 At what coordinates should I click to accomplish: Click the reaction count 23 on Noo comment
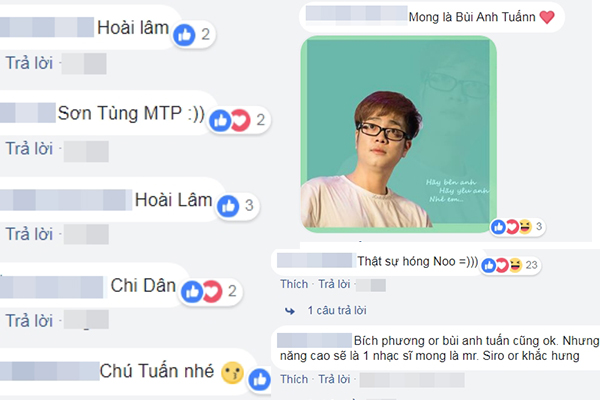click(532, 265)
